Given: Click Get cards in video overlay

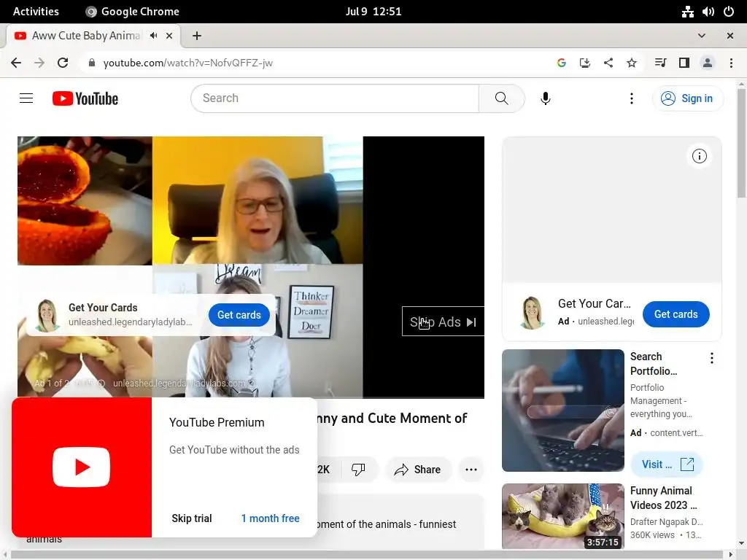Looking at the screenshot, I should [239, 315].
